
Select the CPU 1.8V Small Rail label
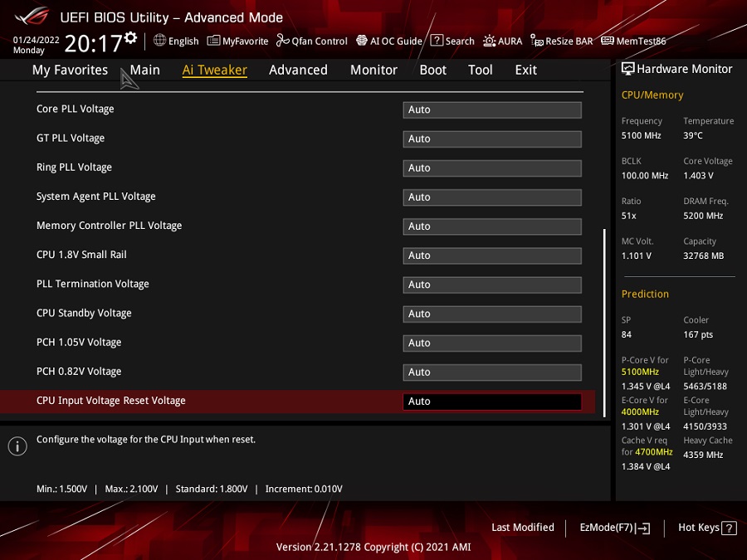(81, 255)
